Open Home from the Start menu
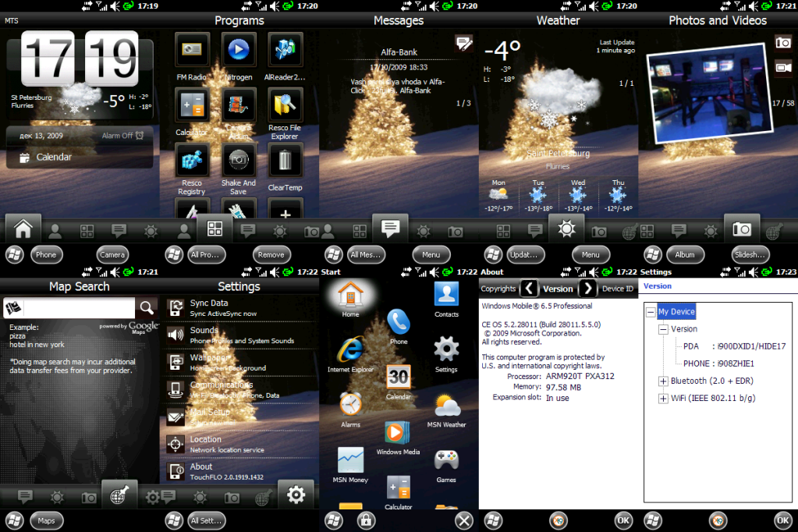Viewport: 798px width, 532px height. point(350,300)
